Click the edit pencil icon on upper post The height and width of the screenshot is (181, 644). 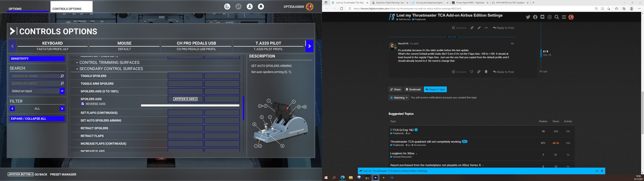[479, 28]
